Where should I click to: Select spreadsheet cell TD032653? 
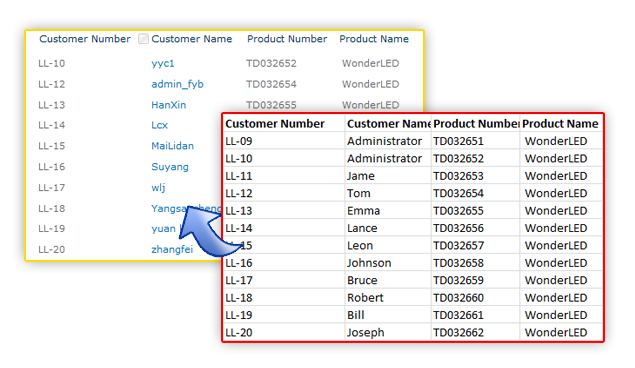pyautogui.click(x=475, y=176)
